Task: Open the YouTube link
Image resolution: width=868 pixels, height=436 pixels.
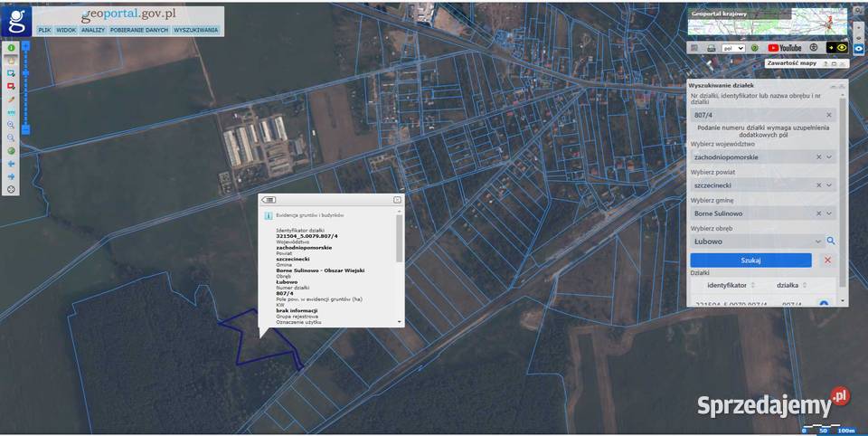Action: pos(785,48)
